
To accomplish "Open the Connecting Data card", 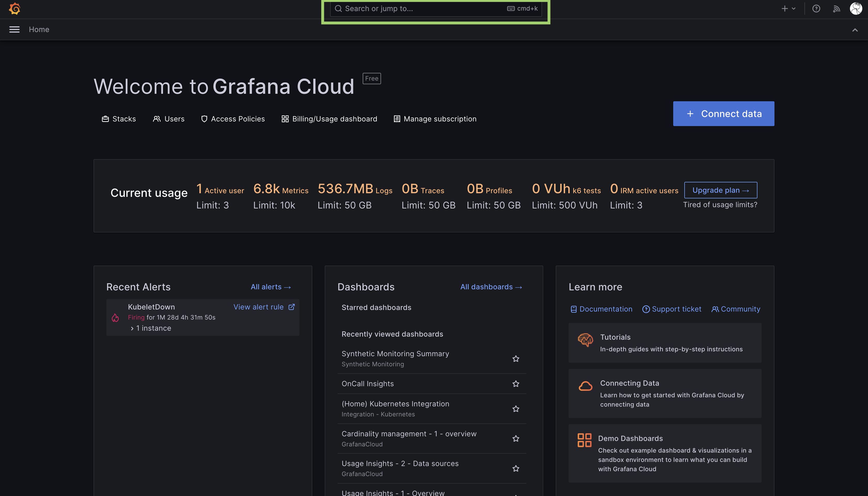I will coord(665,393).
